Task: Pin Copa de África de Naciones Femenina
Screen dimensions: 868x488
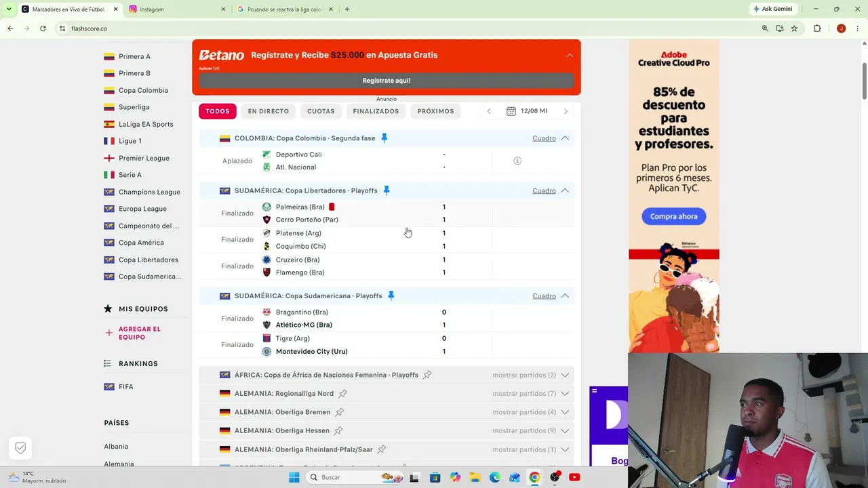Action: tap(427, 375)
